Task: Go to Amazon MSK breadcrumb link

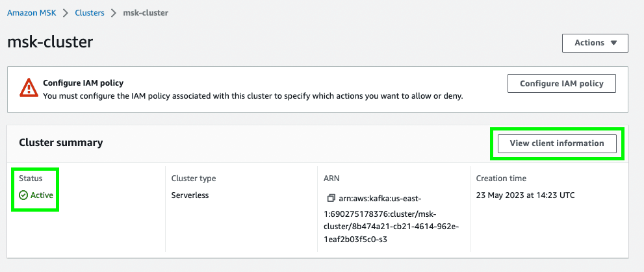Action: (32, 13)
